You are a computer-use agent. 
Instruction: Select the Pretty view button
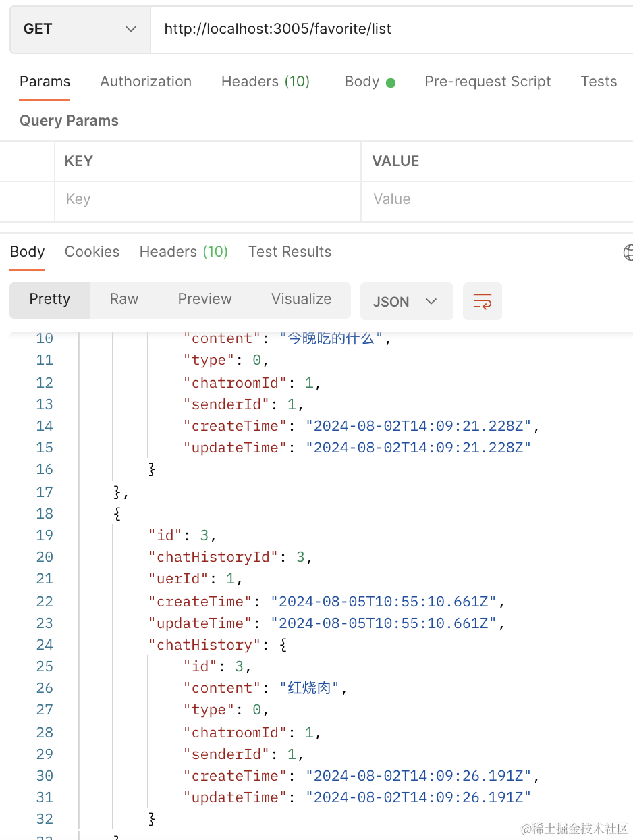(x=50, y=299)
